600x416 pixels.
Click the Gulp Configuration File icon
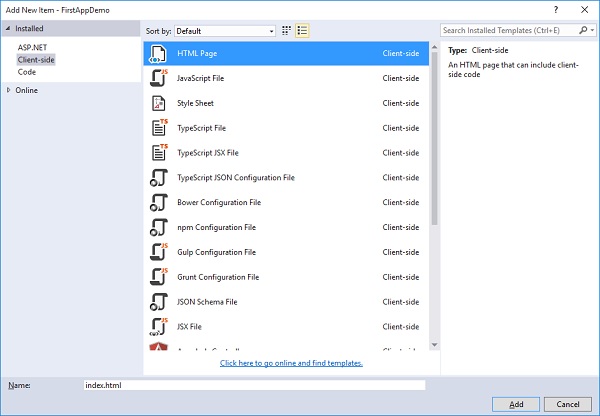click(158, 252)
